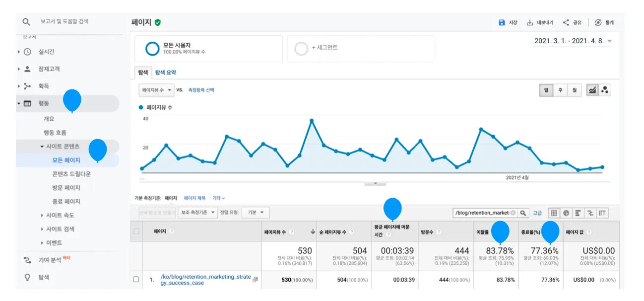Open 개요 under 행동
The height and width of the screenshot is (301, 644).
click(x=49, y=119)
